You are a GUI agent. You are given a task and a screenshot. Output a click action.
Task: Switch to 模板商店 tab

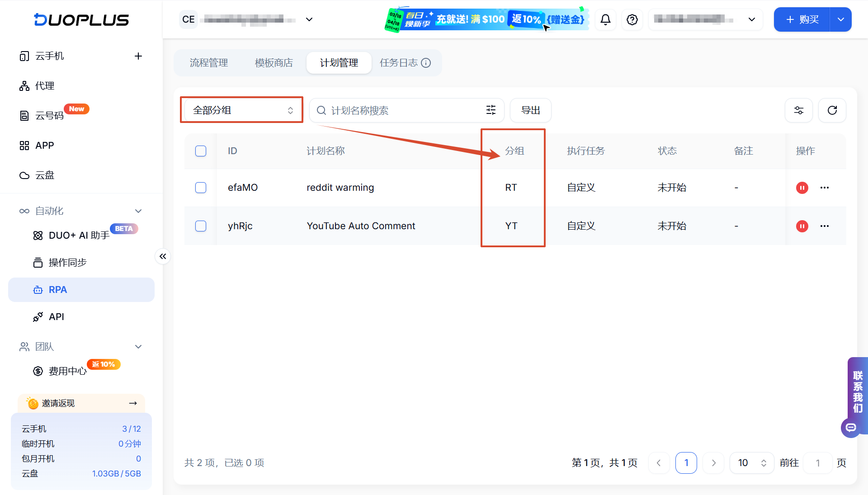pos(274,63)
